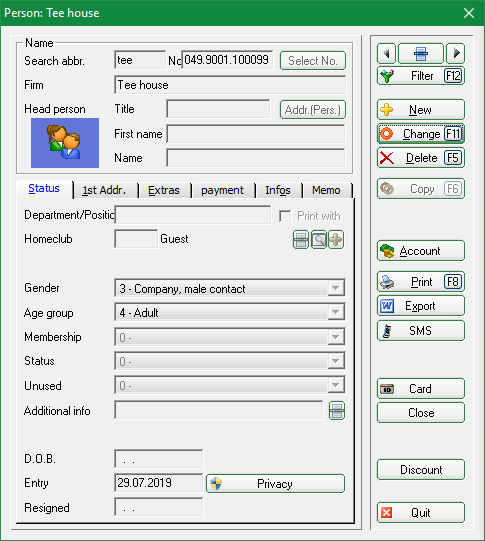Expand the Age group dropdown

click(x=335, y=313)
